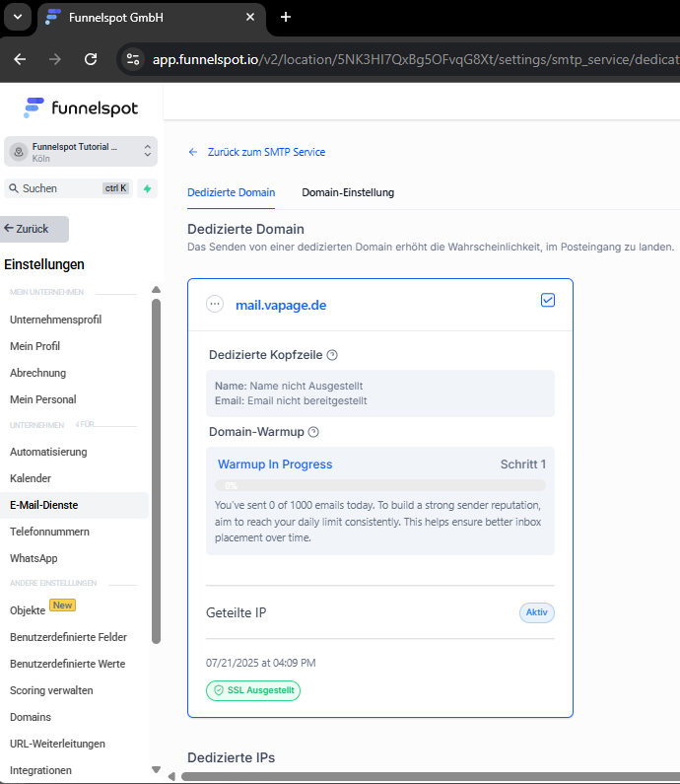This screenshot has width=680, height=784.
Task: Click the sidebar vertical scrollbar thumb
Action: (x=156, y=471)
